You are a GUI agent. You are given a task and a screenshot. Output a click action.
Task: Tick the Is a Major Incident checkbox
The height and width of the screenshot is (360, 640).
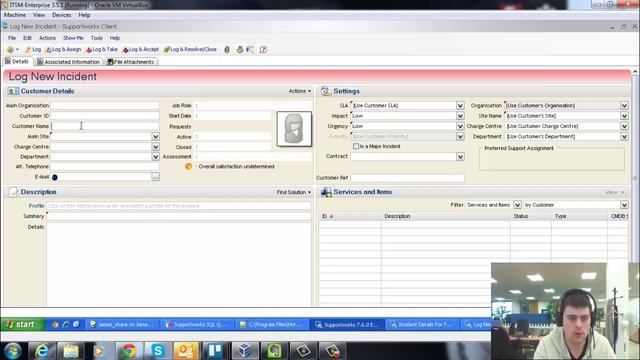[x=356, y=146]
